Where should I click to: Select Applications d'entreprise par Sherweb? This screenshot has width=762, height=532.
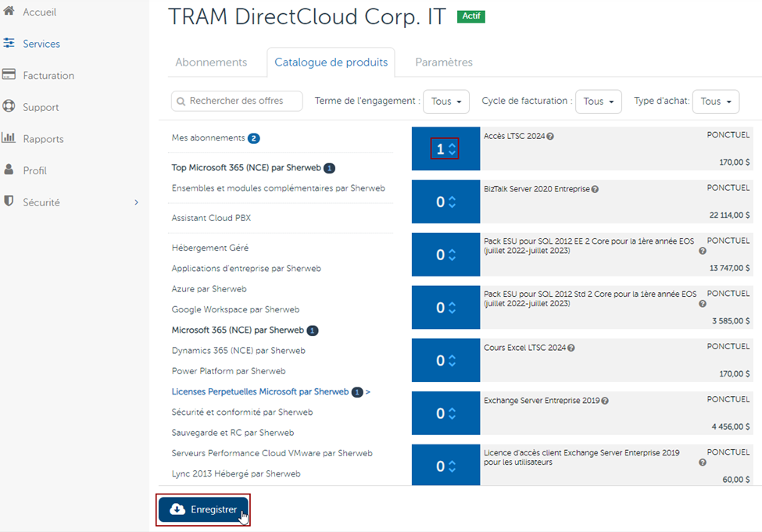(246, 269)
